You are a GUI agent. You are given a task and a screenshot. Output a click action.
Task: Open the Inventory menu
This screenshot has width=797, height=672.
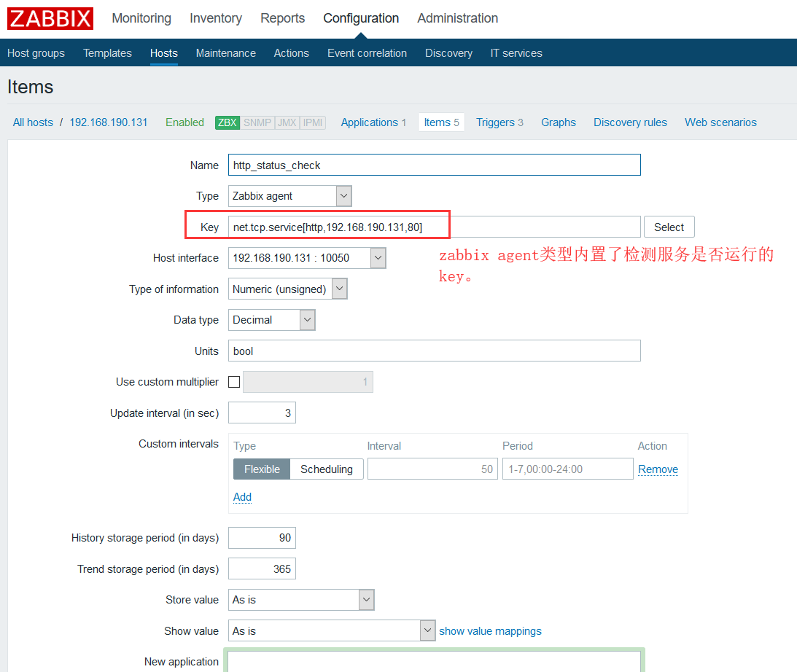216,18
